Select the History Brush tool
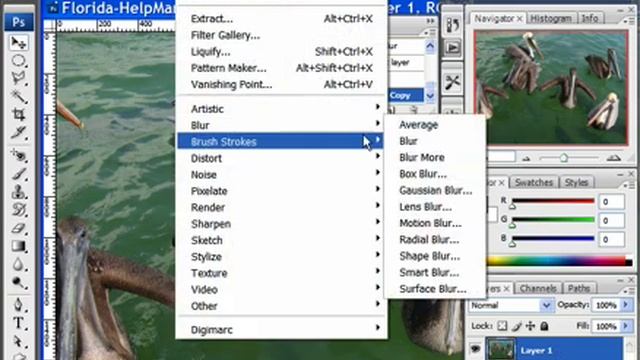 coord(18,210)
